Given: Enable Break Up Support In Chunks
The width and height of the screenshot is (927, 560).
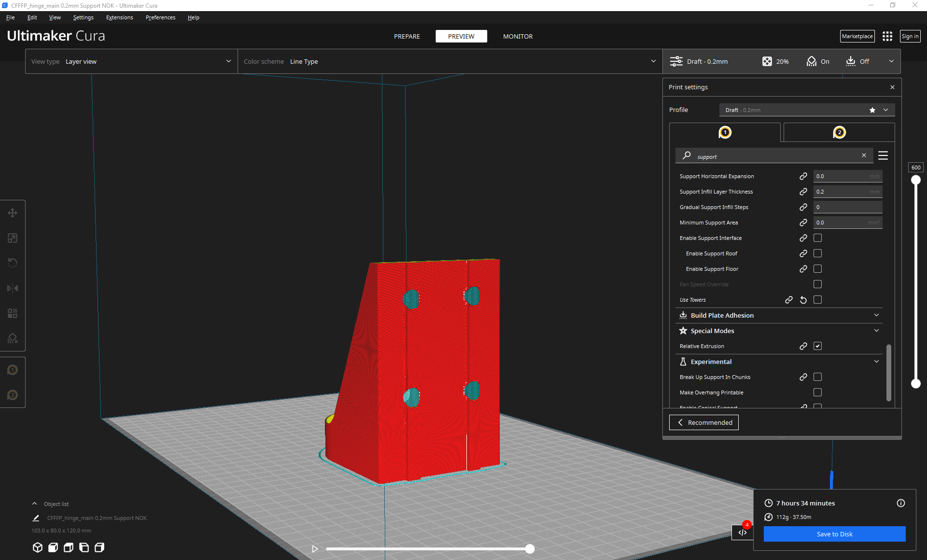Looking at the screenshot, I should 817,377.
